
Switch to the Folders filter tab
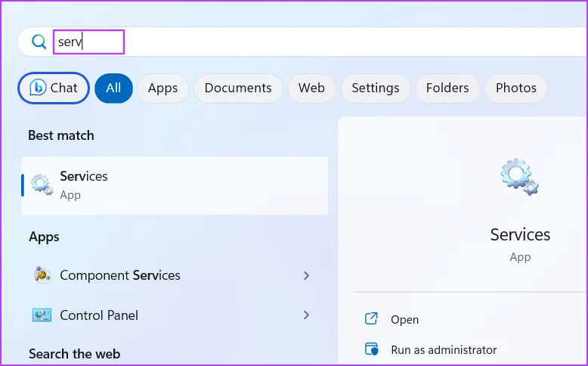click(447, 88)
